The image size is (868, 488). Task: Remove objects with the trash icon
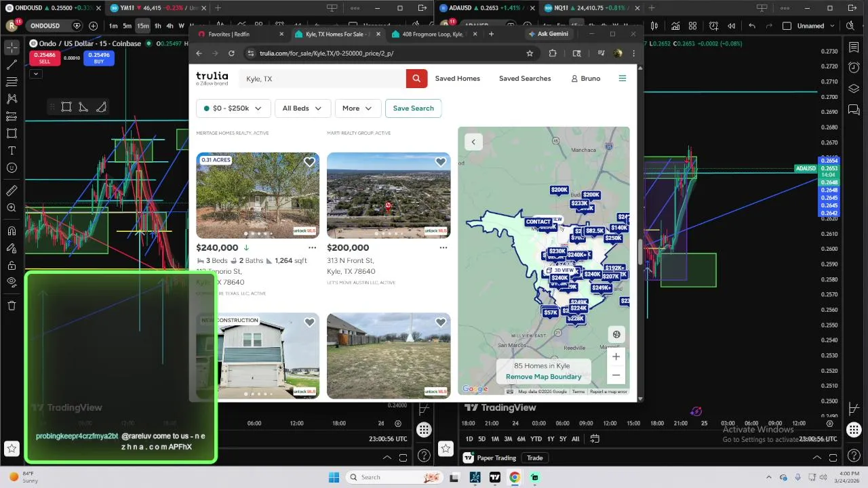coord(12,306)
